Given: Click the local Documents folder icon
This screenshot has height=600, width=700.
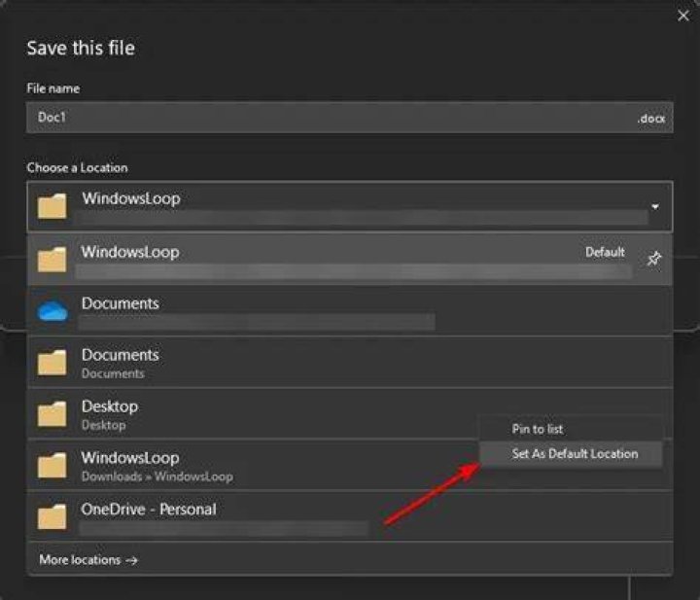Looking at the screenshot, I should point(52,363).
